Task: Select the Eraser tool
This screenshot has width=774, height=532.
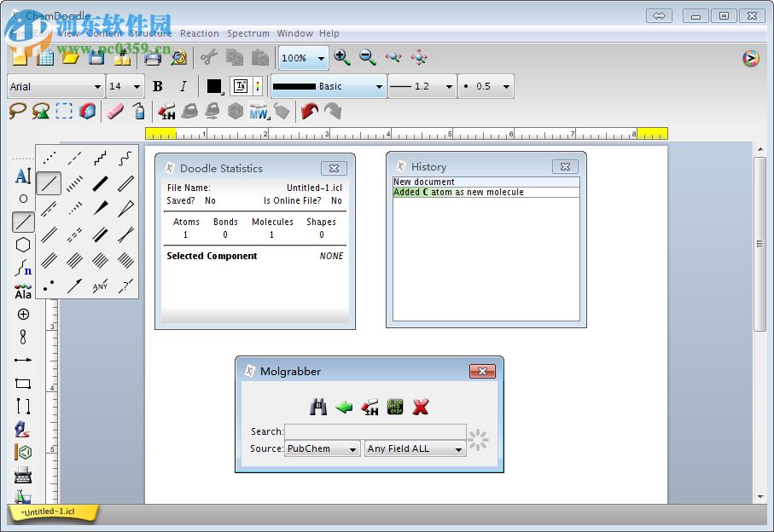Action: (x=116, y=111)
